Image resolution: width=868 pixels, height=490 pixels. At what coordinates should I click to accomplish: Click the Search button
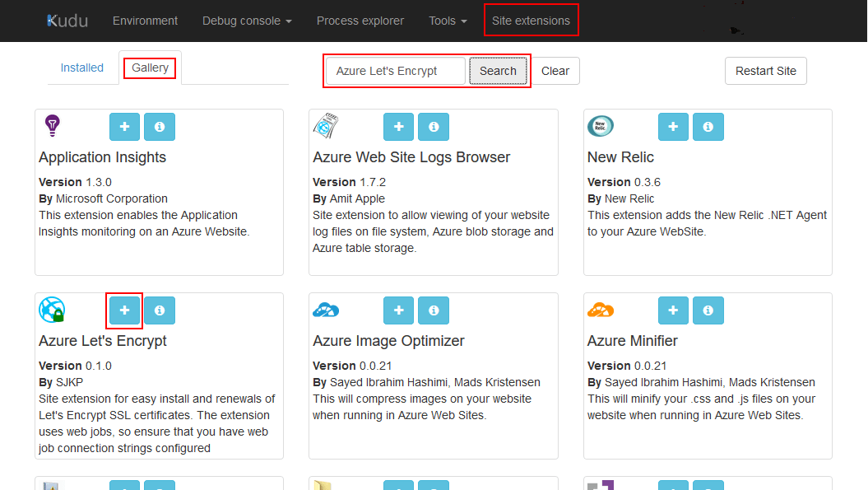tap(499, 71)
